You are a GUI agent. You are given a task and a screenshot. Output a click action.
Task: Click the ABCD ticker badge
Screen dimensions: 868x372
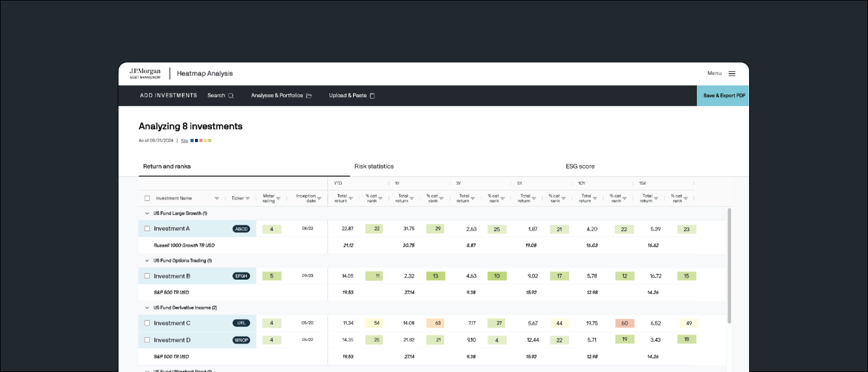pyautogui.click(x=241, y=229)
